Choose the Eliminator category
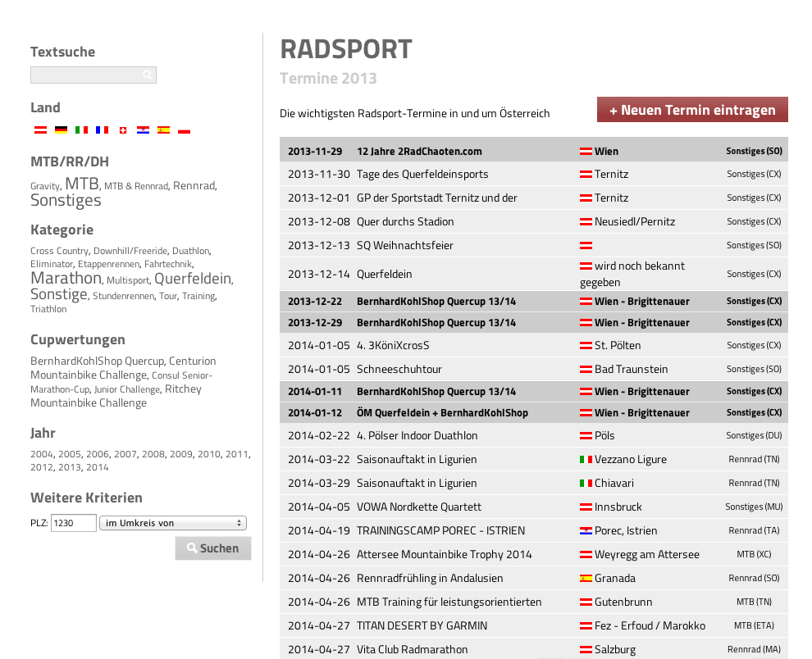This screenshot has height=659, width=812. pos(52,264)
